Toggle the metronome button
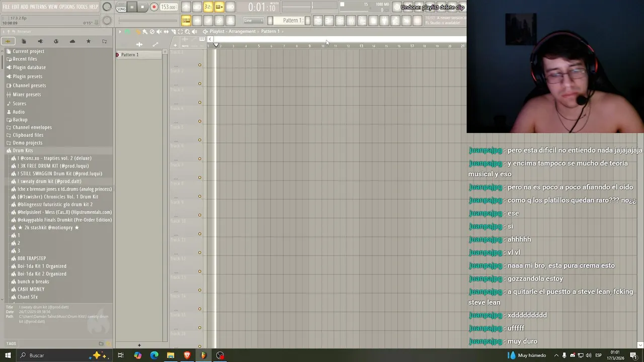Image resolution: width=644 pixels, height=362 pixels. 186,7
